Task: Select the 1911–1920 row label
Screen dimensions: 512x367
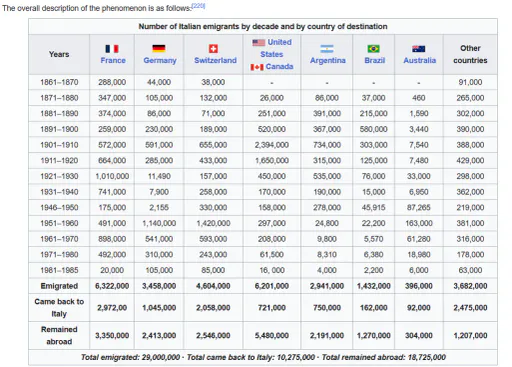Action: pos(59,160)
